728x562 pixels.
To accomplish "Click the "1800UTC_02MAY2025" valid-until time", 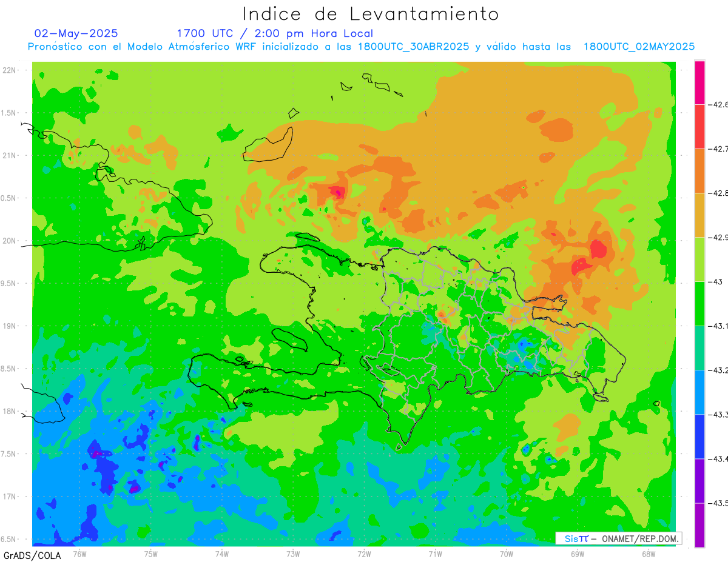I will [639, 47].
